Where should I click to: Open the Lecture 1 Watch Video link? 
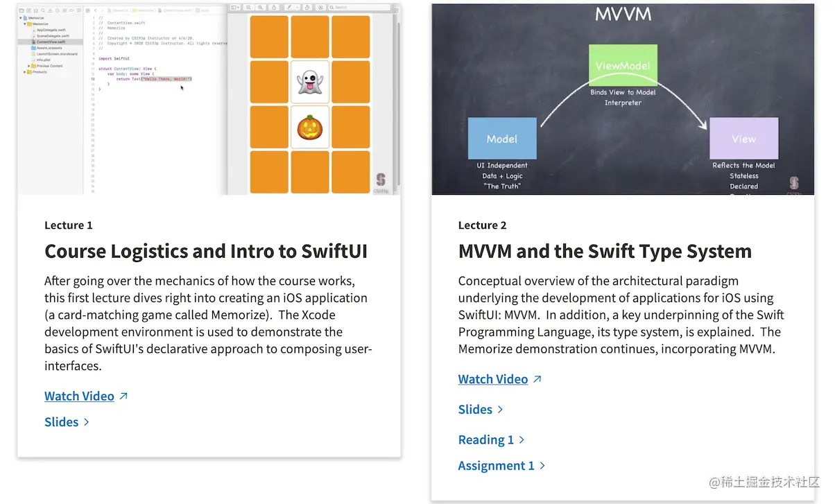pyautogui.click(x=79, y=396)
